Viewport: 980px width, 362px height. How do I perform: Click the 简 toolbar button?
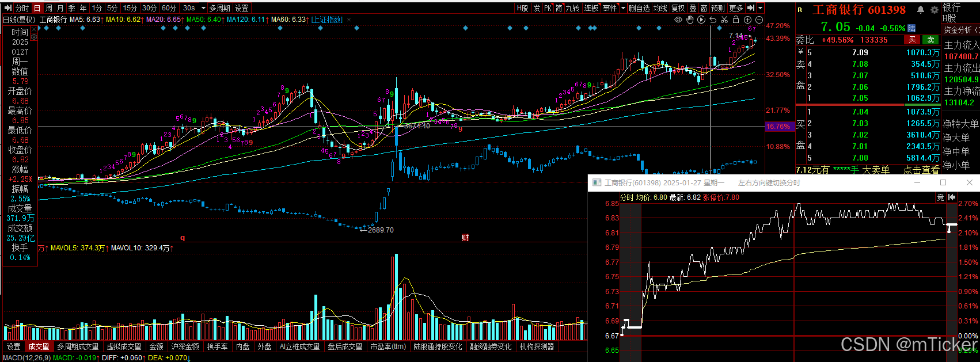click(559, 8)
